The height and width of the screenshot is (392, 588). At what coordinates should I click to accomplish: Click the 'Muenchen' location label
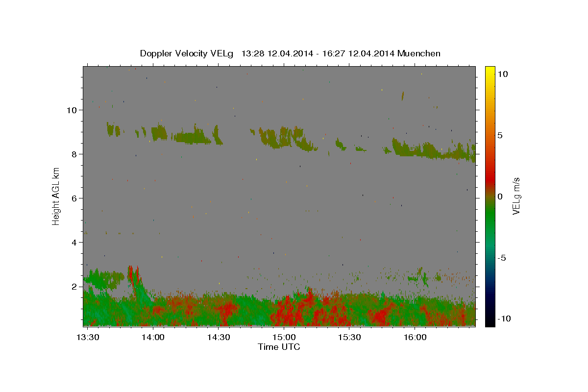[x=419, y=53]
